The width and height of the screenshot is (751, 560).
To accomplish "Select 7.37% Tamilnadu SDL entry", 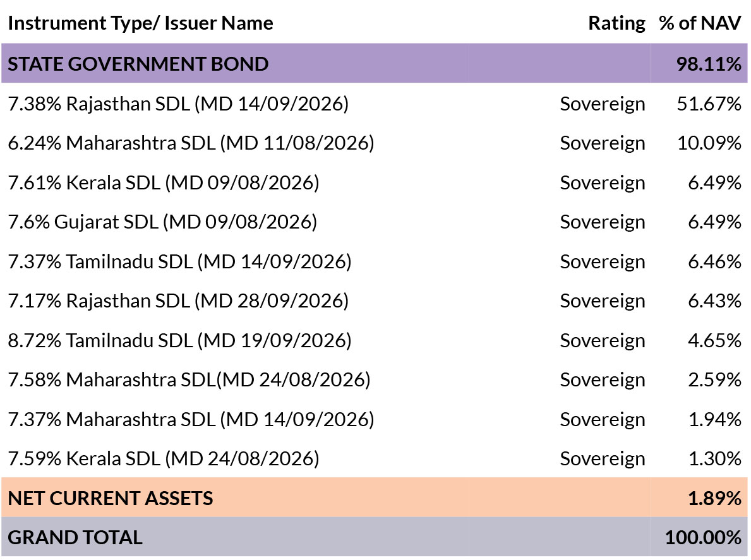I will (179, 262).
